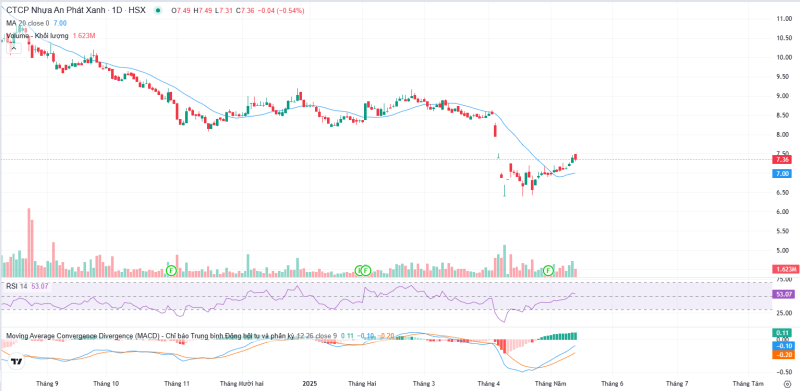Image resolution: width=800 pixels, height=391 pixels.
Task: Click the orange -0.20 signal label
Action: pos(783,354)
